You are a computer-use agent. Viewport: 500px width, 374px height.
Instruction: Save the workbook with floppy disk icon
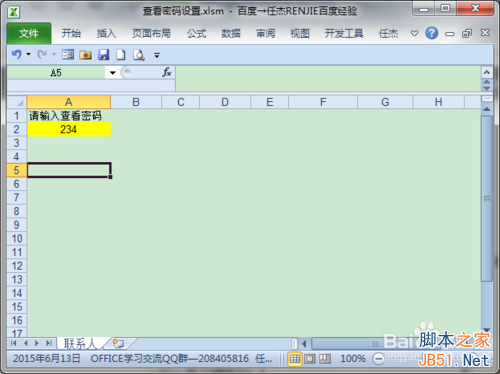(104, 54)
